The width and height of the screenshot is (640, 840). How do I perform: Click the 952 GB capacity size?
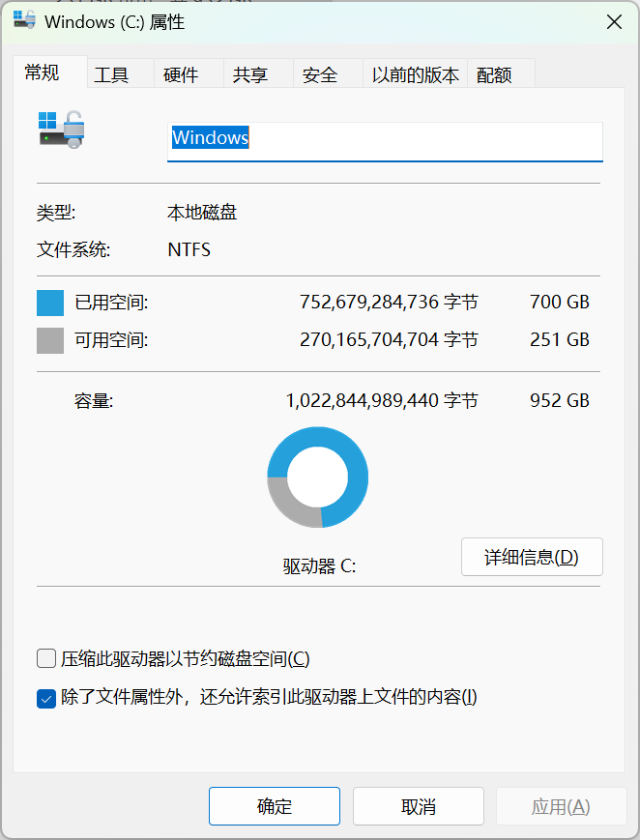[x=560, y=401]
